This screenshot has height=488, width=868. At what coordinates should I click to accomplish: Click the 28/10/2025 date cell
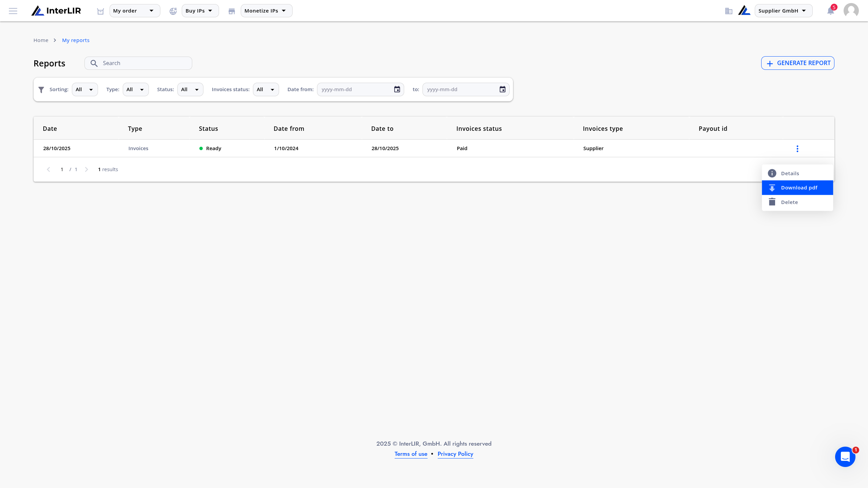[x=57, y=148]
